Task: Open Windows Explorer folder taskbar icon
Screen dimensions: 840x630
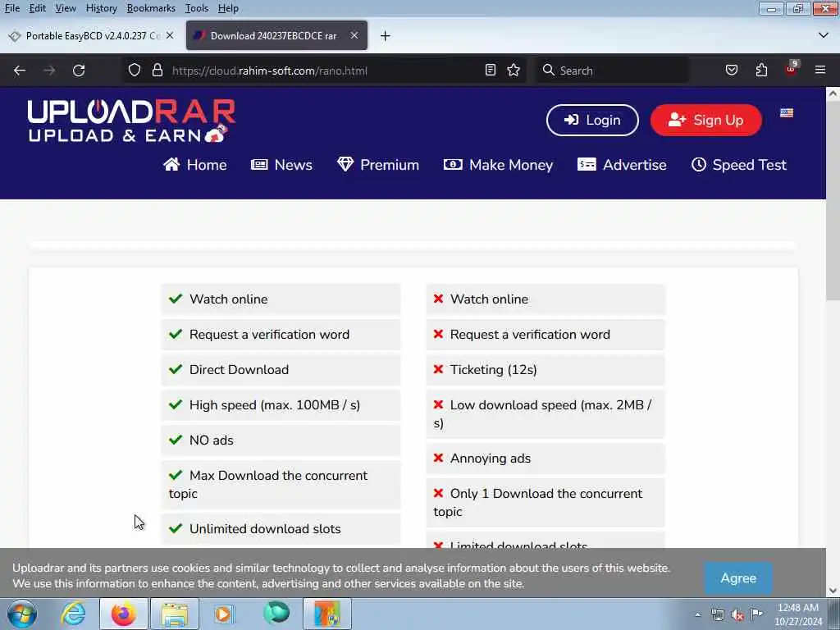Action: [175, 614]
